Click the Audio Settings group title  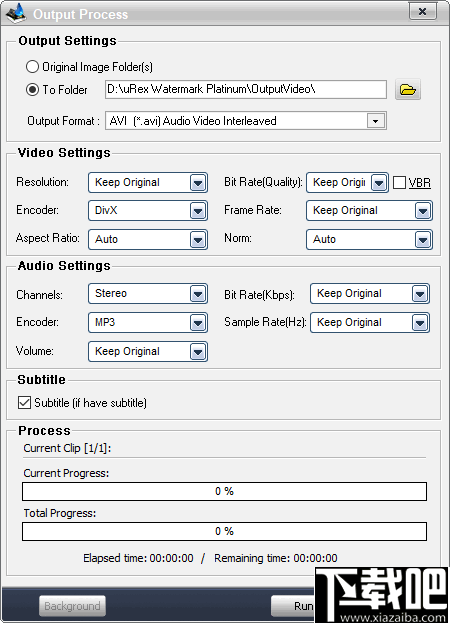pos(64,265)
